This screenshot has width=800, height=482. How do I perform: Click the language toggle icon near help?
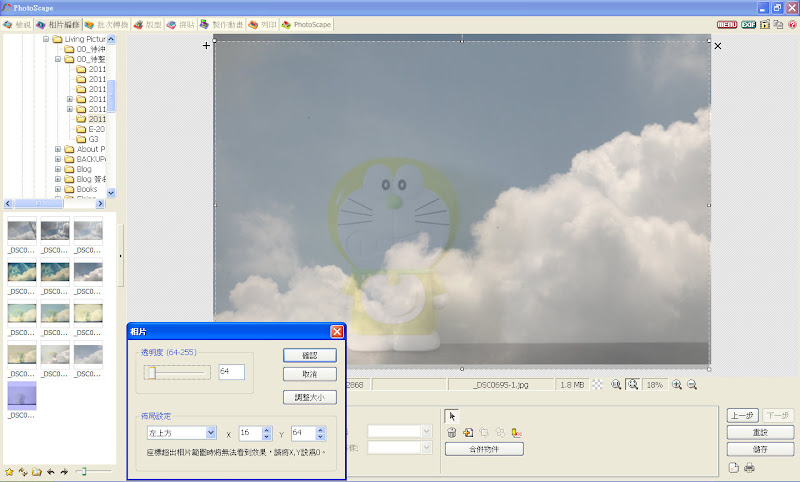[779, 24]
